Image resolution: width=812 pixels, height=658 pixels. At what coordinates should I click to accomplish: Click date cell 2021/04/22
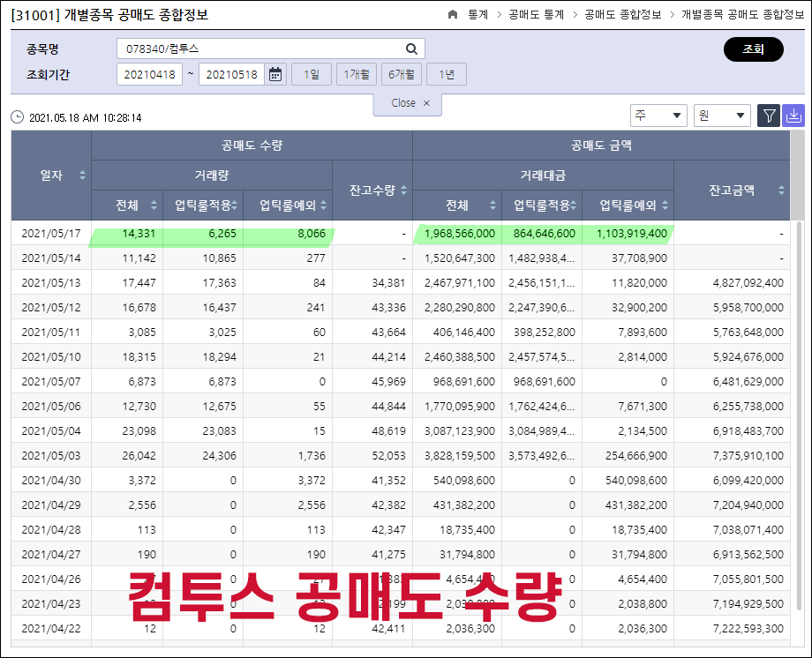click(51, 629)
